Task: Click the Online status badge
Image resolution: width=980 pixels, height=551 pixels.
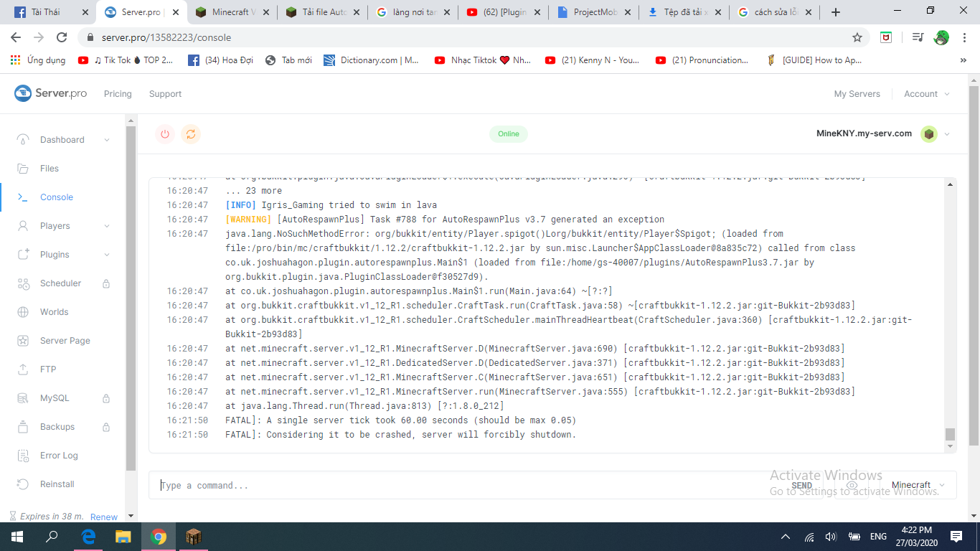Action: coord(509,134)
